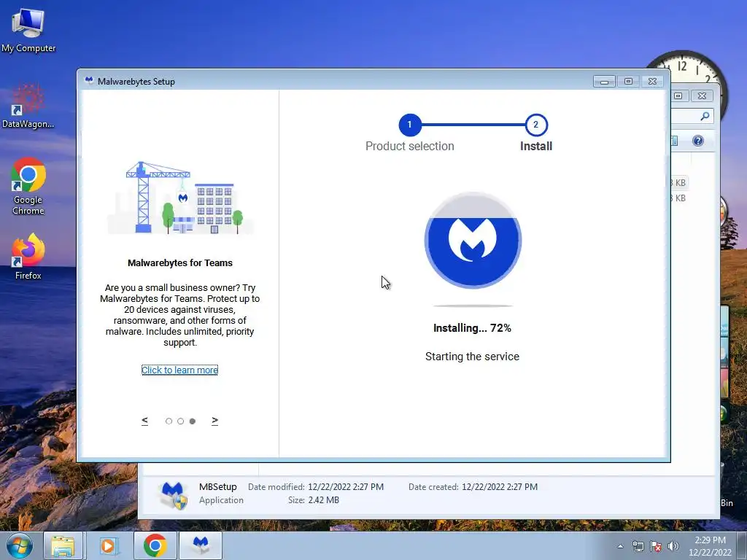Close the Malwarebytes Setup window

tap(653, 82)
